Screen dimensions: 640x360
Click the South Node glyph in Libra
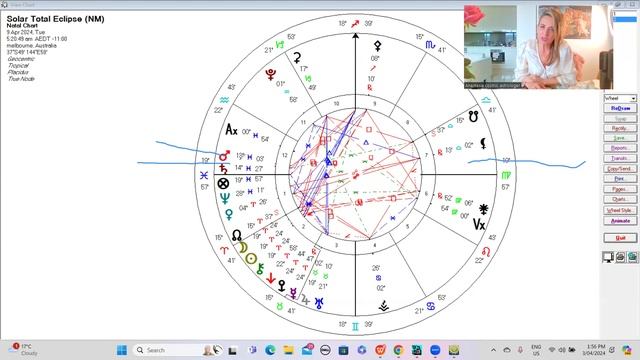click(473, 117)
